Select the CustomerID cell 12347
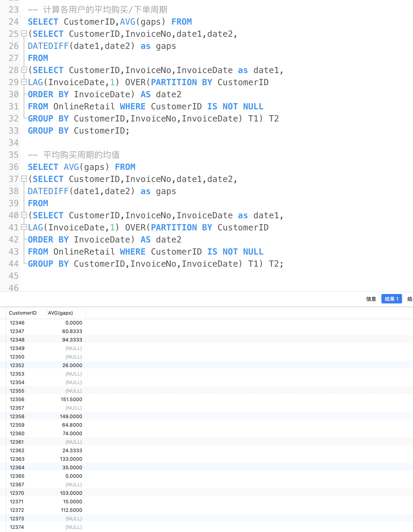The image size is (413, 532). [17, 331]
